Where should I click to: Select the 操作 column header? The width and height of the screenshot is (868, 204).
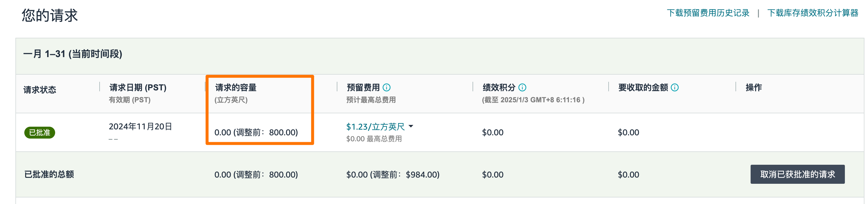coord(754,88)
